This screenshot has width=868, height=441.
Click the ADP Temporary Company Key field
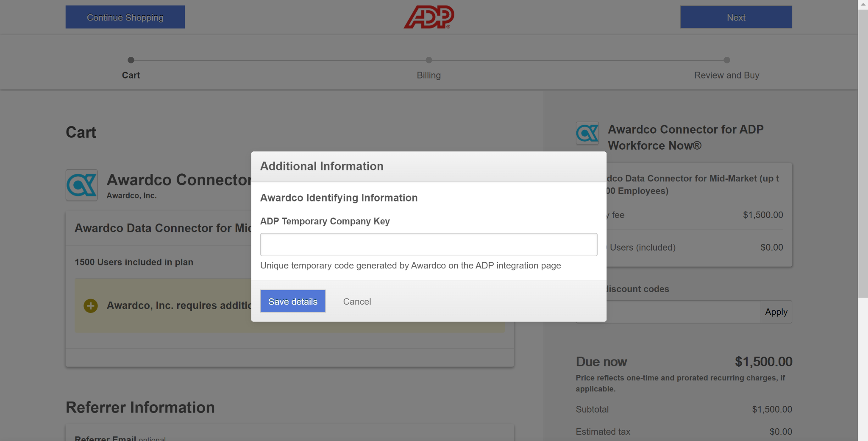[428, 244]
